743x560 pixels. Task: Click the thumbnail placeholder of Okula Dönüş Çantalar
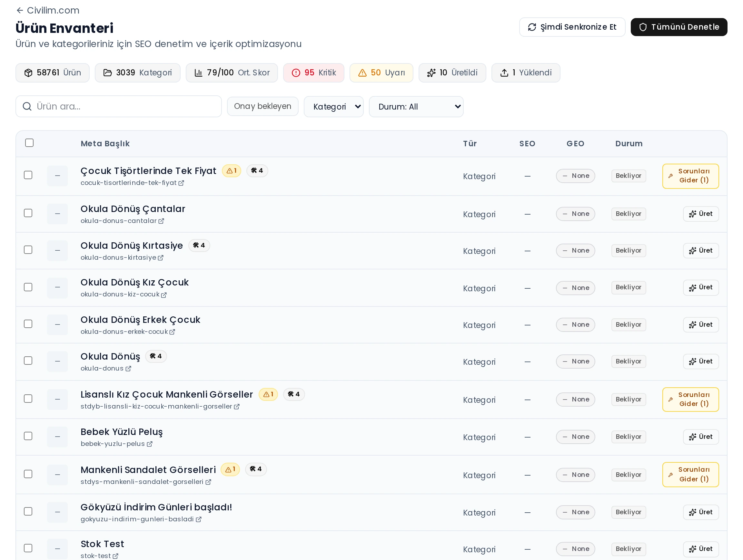[x=57, y=214]
